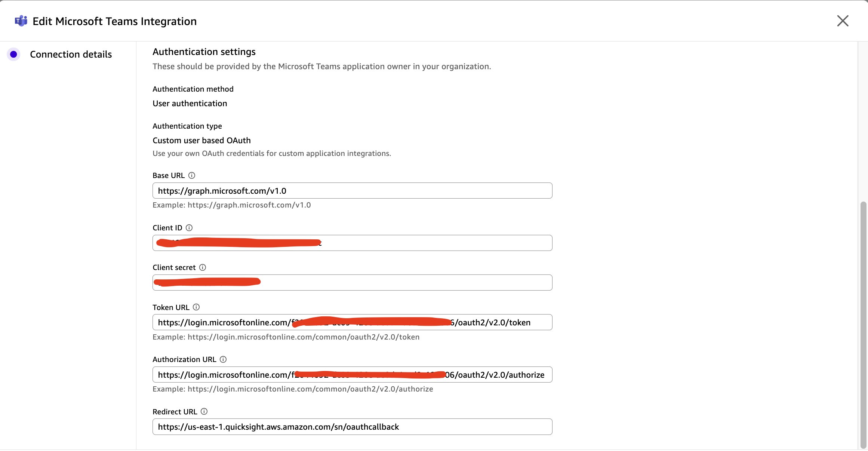The width and height of the screenshot is (868, 451).
Task: Click the Base URL info icon
Action: tap(192, 175)
